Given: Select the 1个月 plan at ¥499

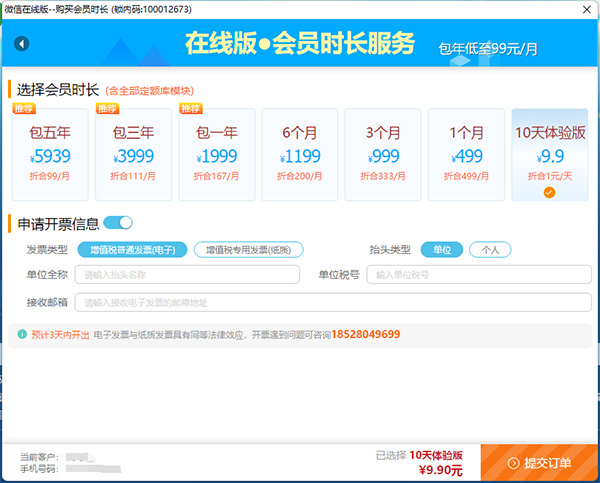Looking at the screenshot, I should tap(466, 155).
